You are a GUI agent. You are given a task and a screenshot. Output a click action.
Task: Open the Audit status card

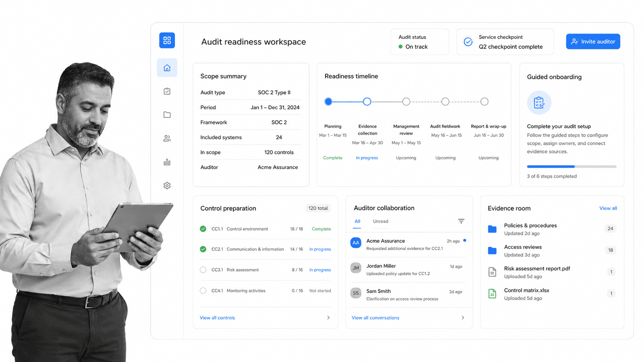(x=419, y=42)
